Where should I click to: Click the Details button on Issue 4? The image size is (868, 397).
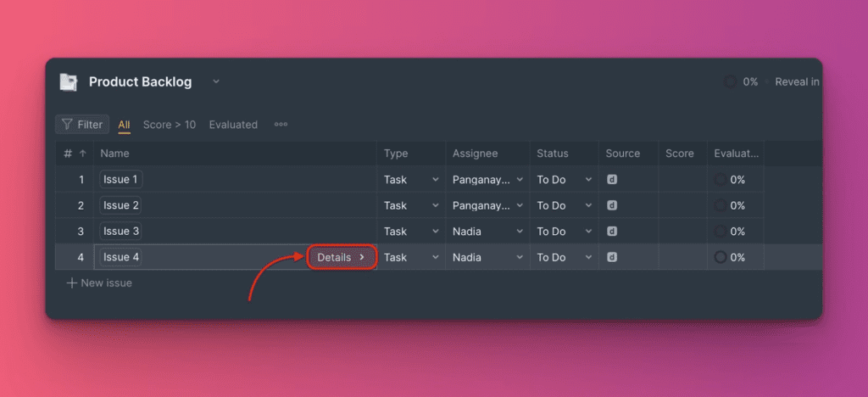341,257
